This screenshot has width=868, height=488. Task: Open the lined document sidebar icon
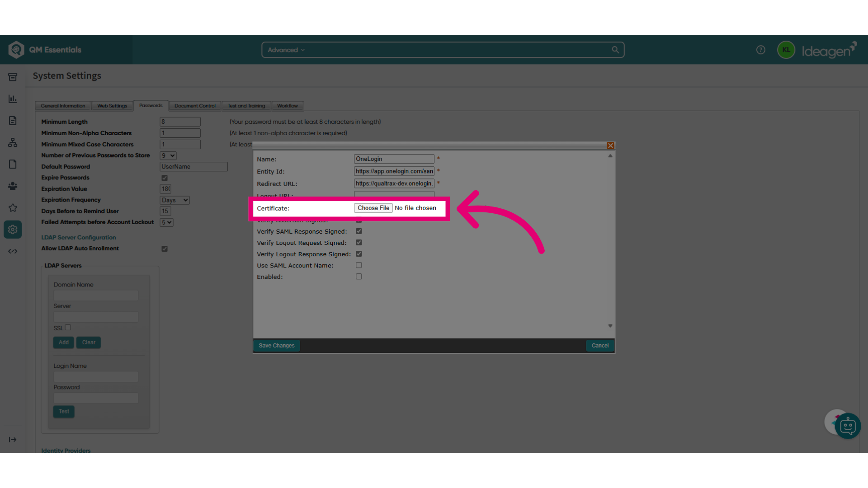click(x=13, y=121)
